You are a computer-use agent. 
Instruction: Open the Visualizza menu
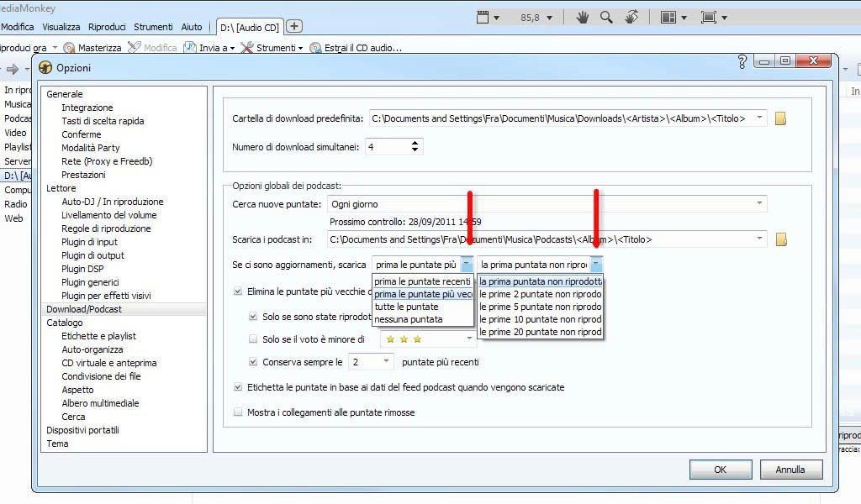click(x=61, y=27)
